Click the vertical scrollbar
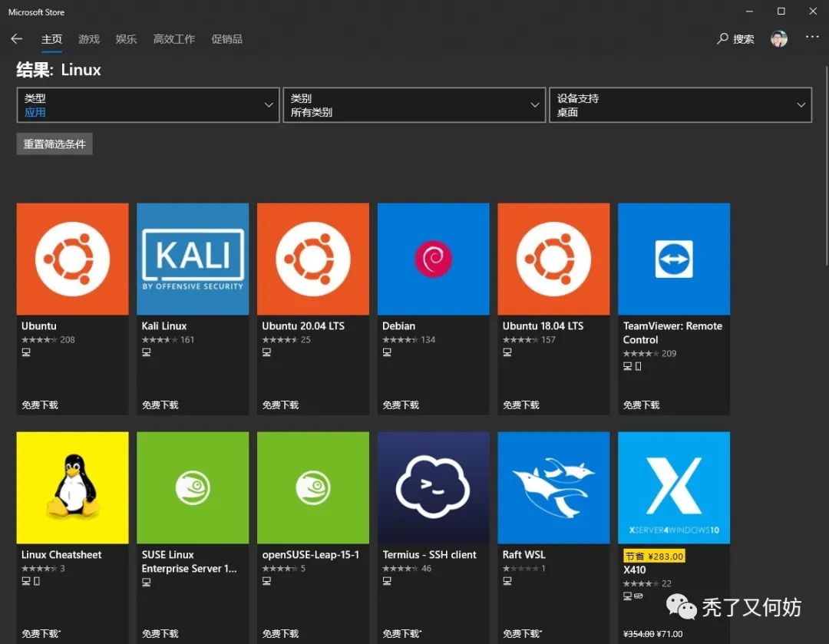 (827, 166)
